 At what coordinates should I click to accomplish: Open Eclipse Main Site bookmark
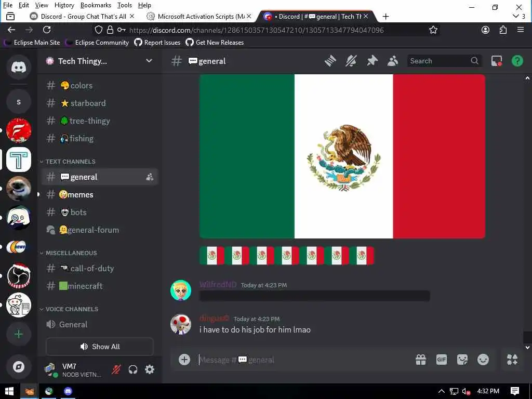pos(32,43)
